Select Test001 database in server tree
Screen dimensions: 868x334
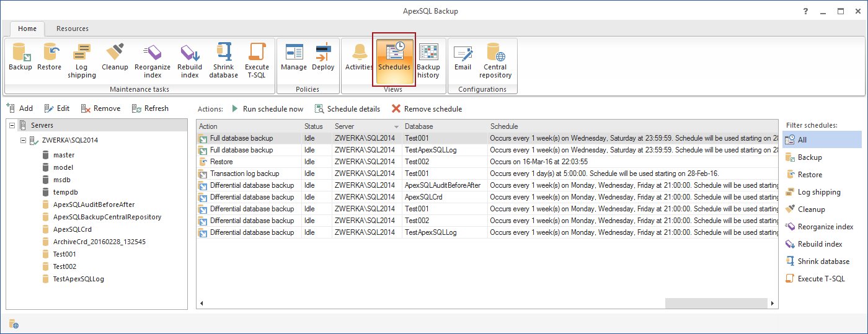(x=64, y=254)
